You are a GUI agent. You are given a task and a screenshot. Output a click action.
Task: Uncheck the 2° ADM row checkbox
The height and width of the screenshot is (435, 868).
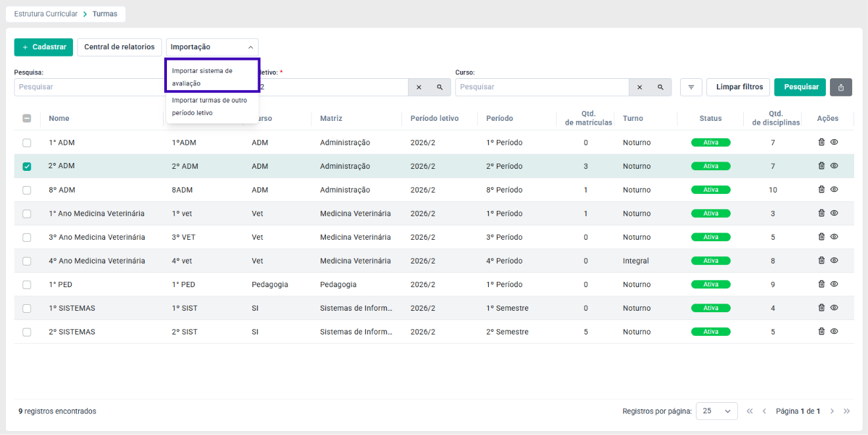pos(27,166)
